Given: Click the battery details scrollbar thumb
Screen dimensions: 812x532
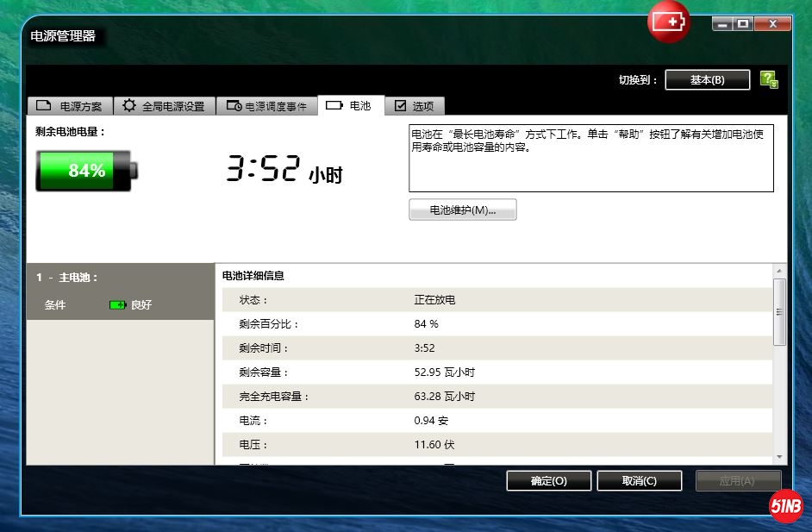Looking at the screenshot, I should (779, 310).
